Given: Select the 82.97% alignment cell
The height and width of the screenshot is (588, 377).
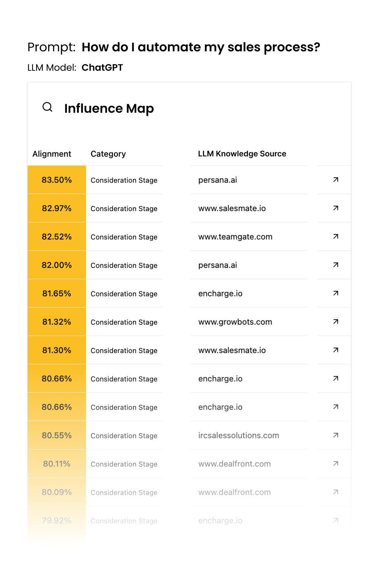Looking at the screenshot, I should 57,208.
